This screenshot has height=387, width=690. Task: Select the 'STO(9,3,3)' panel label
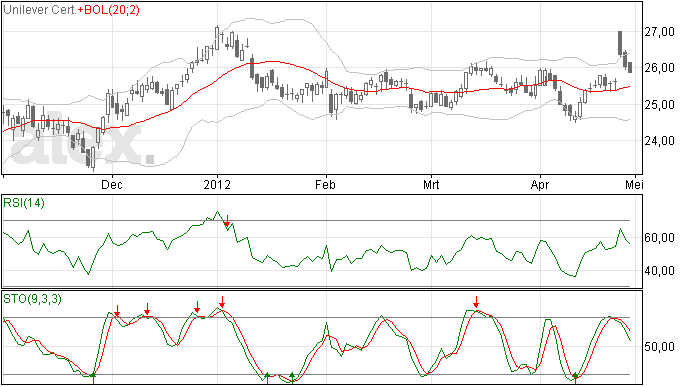pos(33,299)
